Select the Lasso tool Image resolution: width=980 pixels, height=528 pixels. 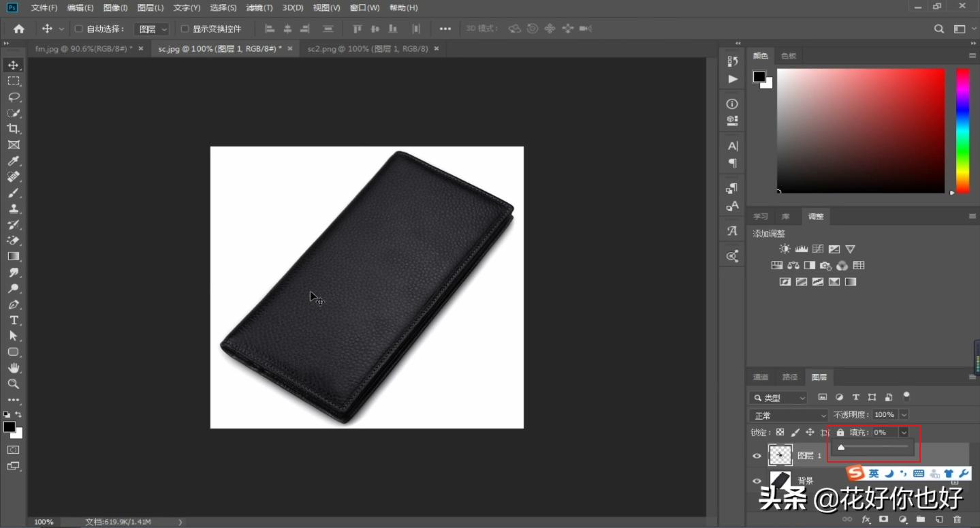tap(13, 97)
